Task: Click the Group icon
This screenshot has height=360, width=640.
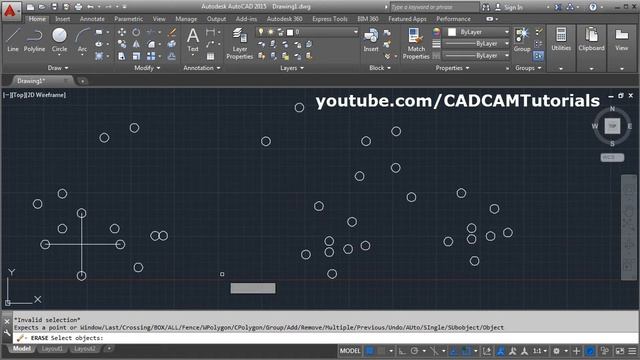Action: (x=522, y=40)
